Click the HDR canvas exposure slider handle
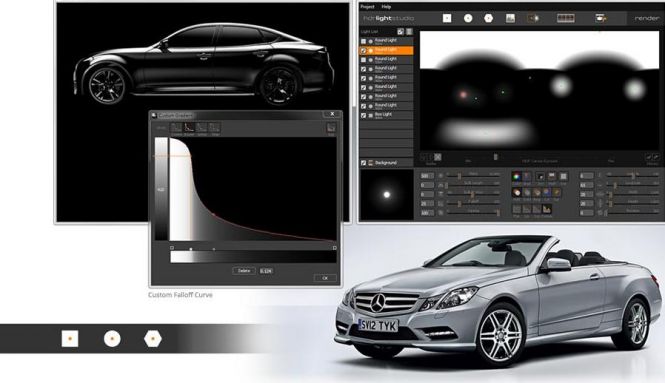The image size is (665, 383). pos(495,157)
